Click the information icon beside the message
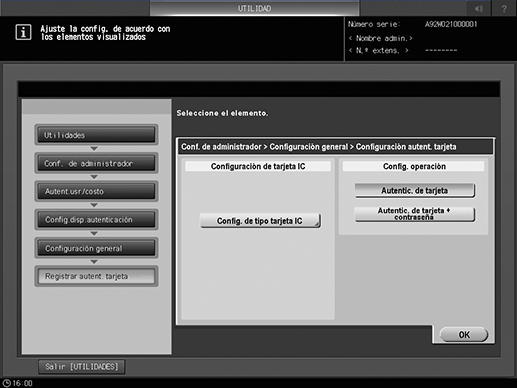The width and height of the screenshot is (517, 388). point(23,32)
